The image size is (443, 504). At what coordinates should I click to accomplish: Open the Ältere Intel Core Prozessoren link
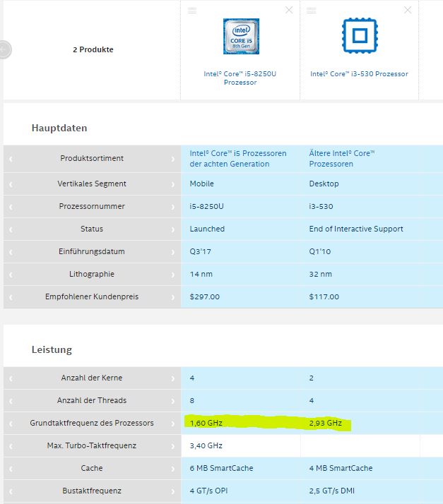[x=342, y=158]
